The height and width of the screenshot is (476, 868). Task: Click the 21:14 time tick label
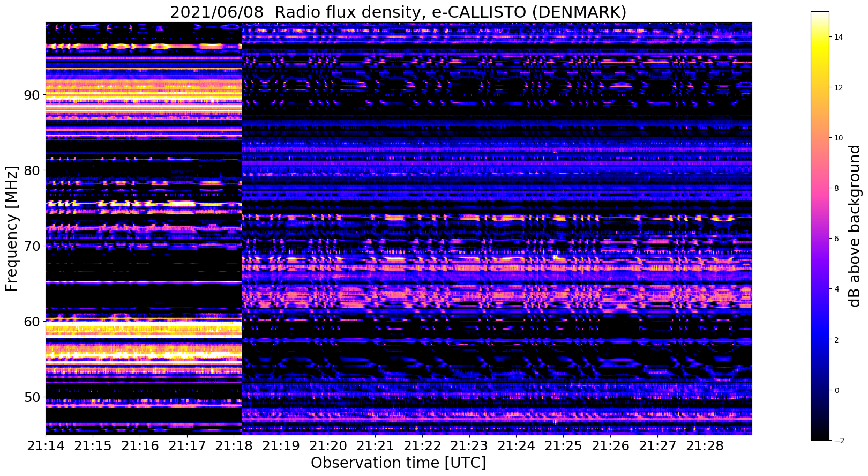tap(46, 446)
